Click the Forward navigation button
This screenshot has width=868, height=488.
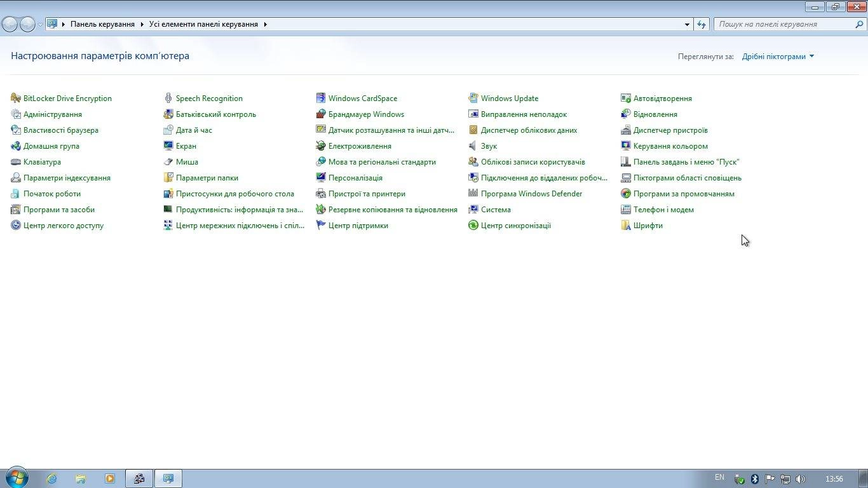pyautogui.click(x=27, y=24)
